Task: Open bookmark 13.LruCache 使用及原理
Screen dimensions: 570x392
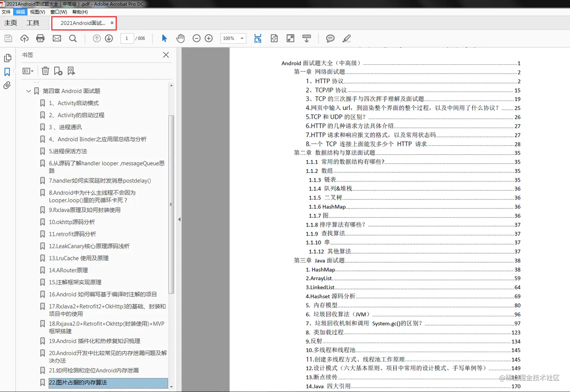Action: coord(79,259)
